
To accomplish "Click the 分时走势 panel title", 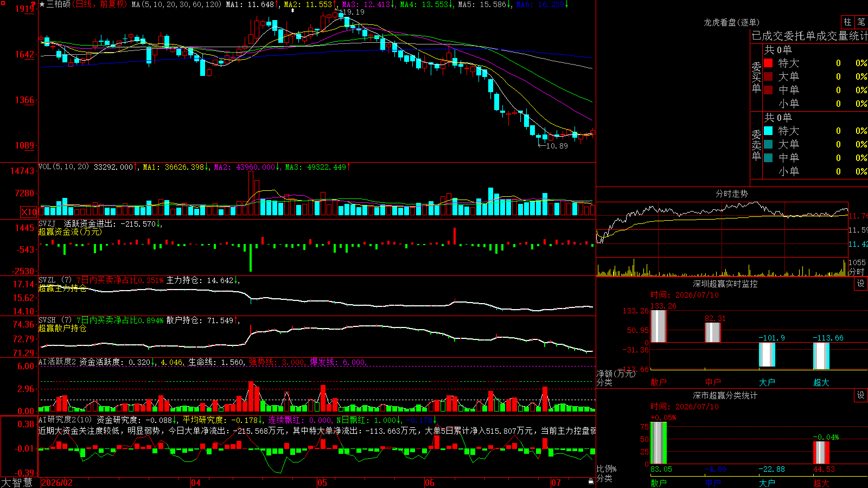I will (731, 194).
